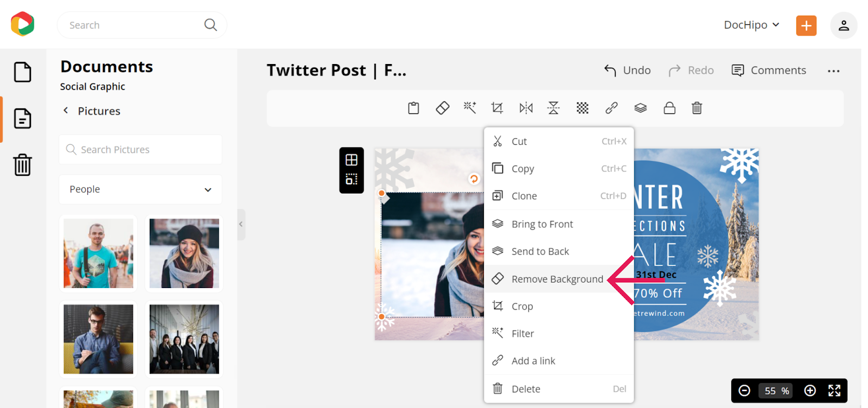Delete selection using toolbar trash icon

point(697,108)
